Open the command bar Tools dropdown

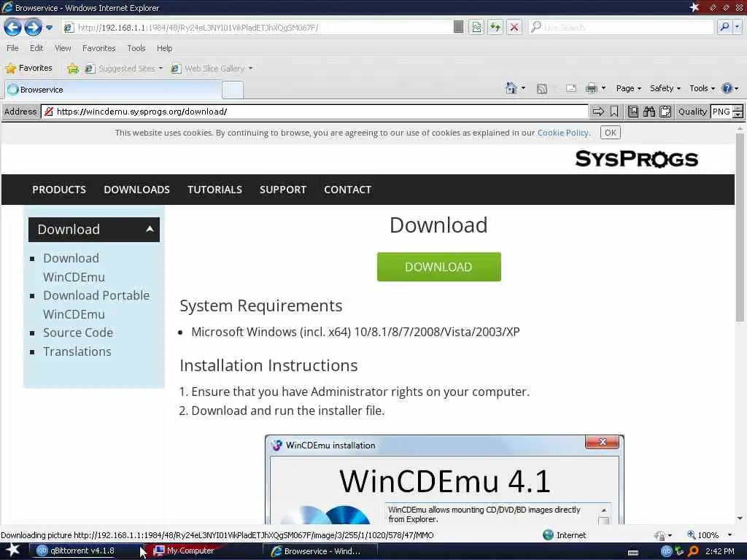703,88
